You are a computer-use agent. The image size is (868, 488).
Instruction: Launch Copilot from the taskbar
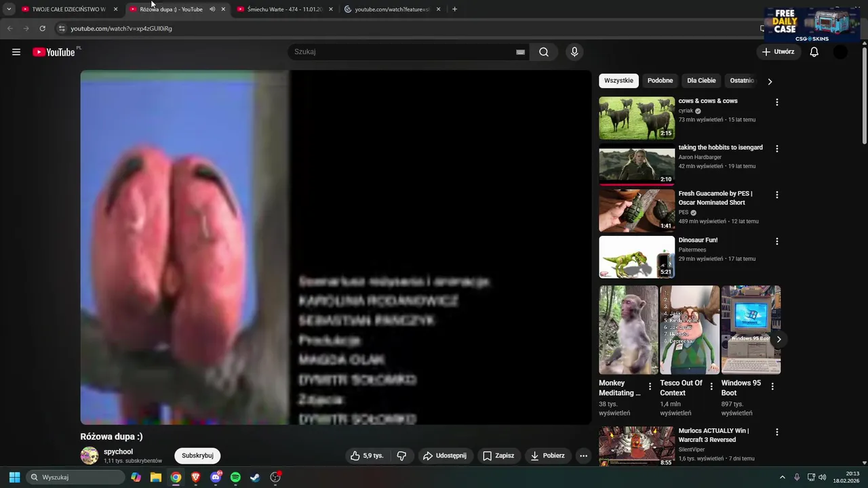point(136,477)
